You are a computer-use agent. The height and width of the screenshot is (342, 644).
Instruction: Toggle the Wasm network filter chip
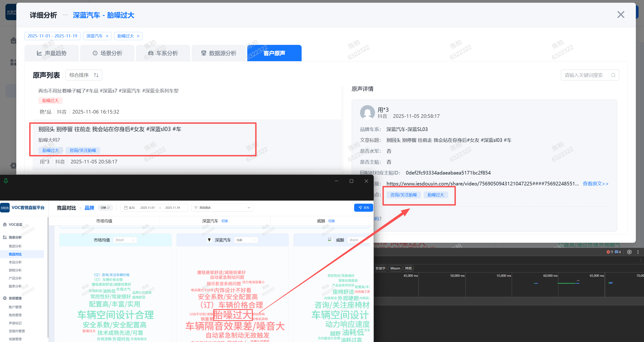(x=395, y=268)
